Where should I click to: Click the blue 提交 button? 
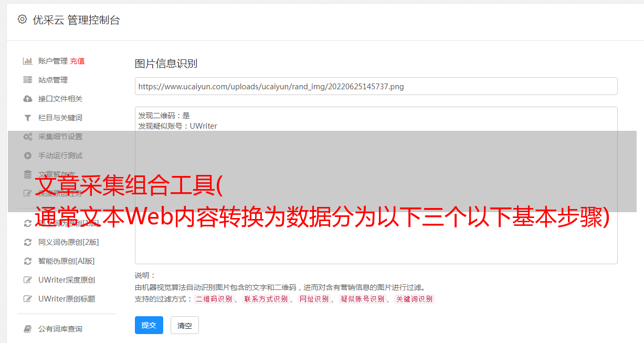[149, 325]
